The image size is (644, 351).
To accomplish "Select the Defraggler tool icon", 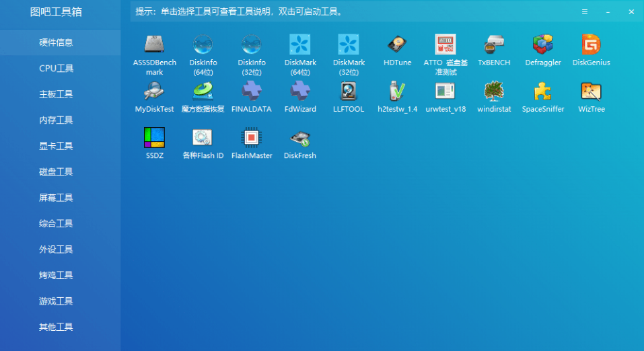I will [x=543, y=44].
